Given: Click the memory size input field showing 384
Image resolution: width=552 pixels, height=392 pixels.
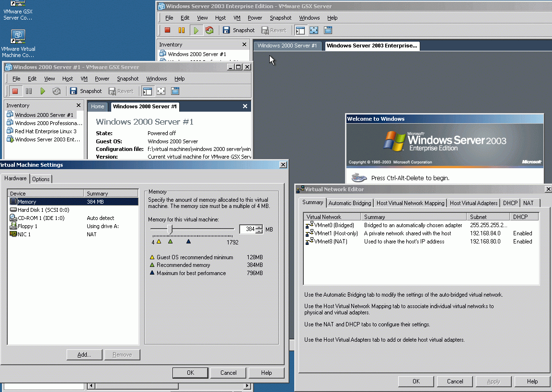Looking at the screenshot, I should (247, 229).
